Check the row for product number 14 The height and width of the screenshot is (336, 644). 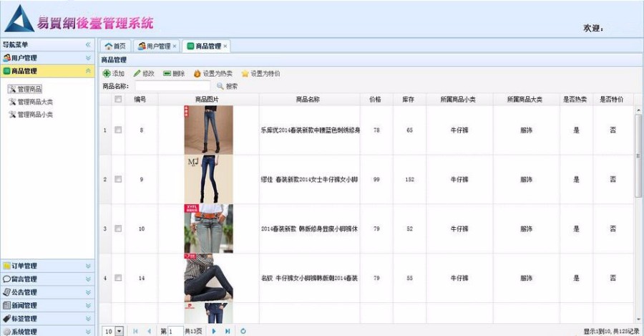click(118, 278)
